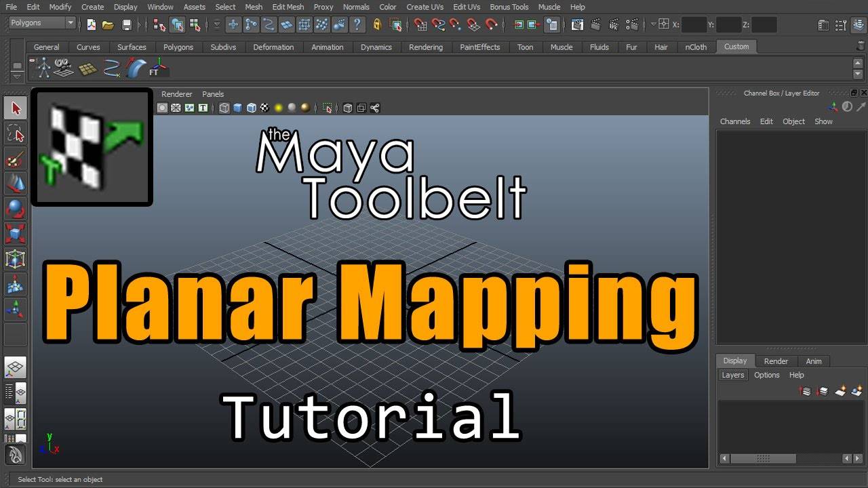Switch to the Polygons shelf tab
The height and width of the screenshot is (488, 868).
[178, 47]
